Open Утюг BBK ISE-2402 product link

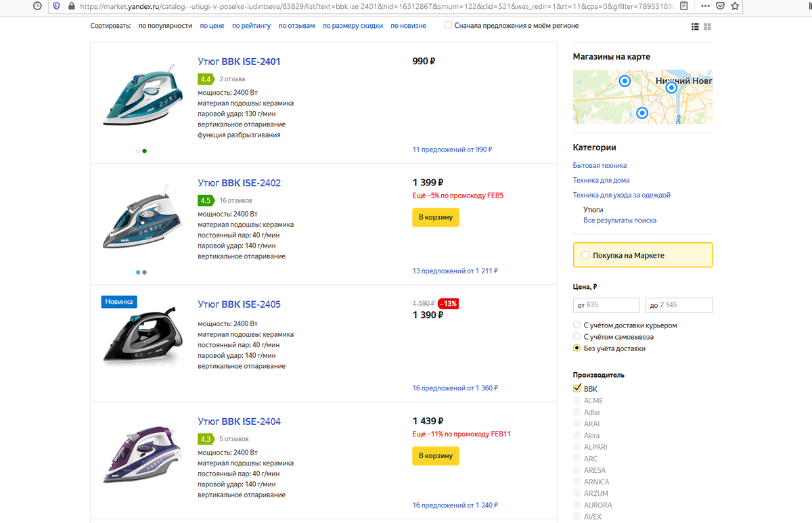[239, 183]
